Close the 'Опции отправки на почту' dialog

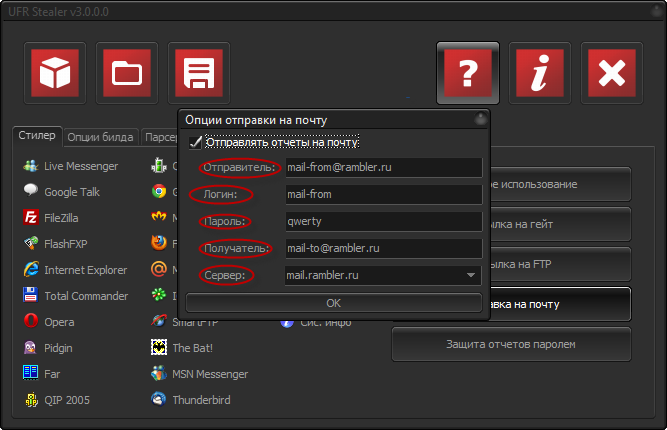481,119
